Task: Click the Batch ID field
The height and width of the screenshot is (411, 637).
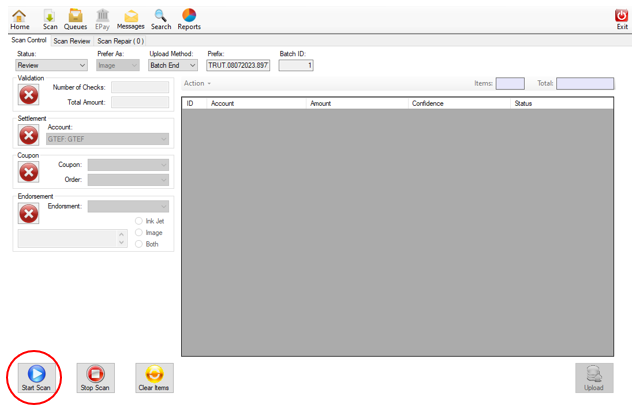Action: 296,65
